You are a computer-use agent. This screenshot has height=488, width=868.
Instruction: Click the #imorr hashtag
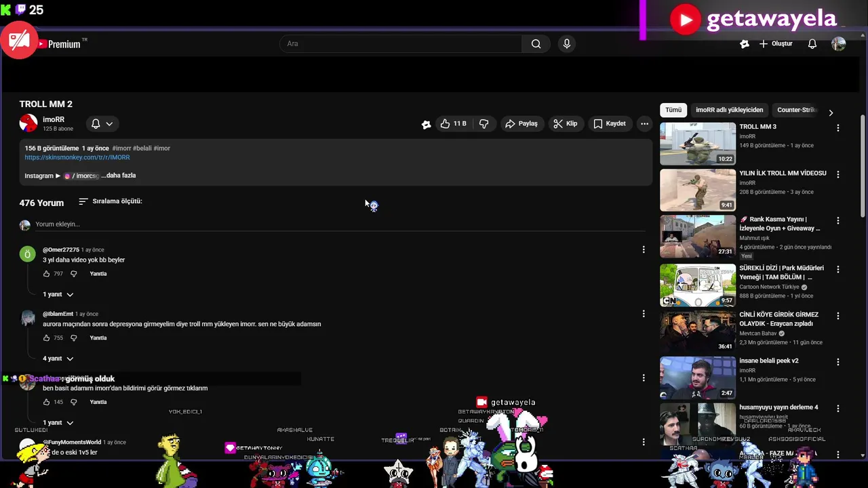[121, 148]
